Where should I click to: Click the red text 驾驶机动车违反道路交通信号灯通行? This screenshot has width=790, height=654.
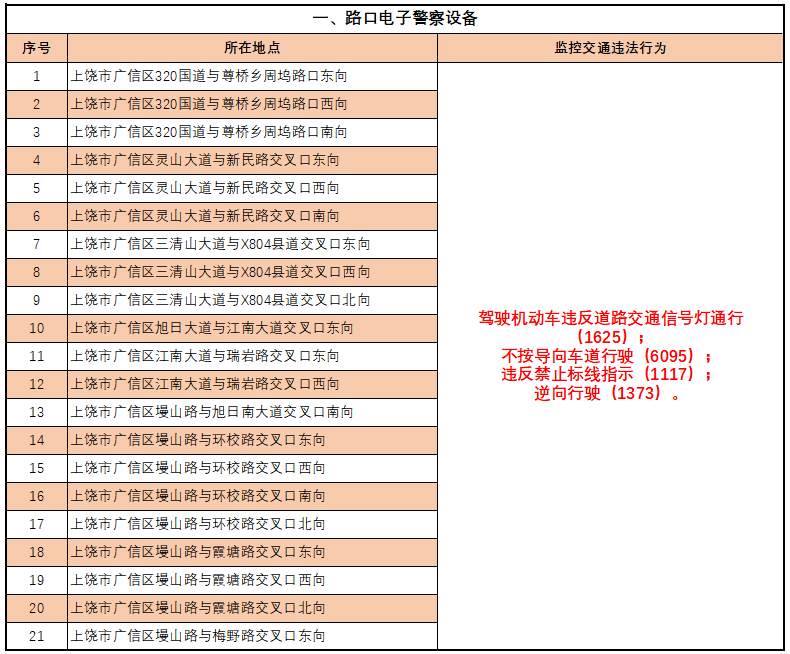click(x=611, y=318)
